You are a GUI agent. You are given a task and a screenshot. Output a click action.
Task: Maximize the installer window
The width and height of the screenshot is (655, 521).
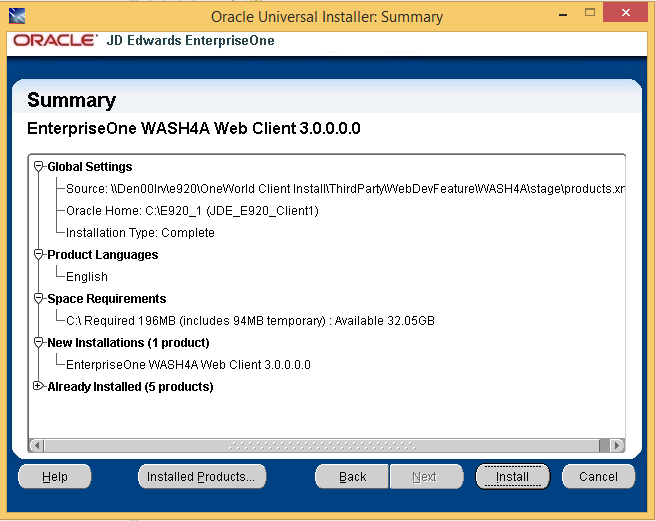point(590,13)
